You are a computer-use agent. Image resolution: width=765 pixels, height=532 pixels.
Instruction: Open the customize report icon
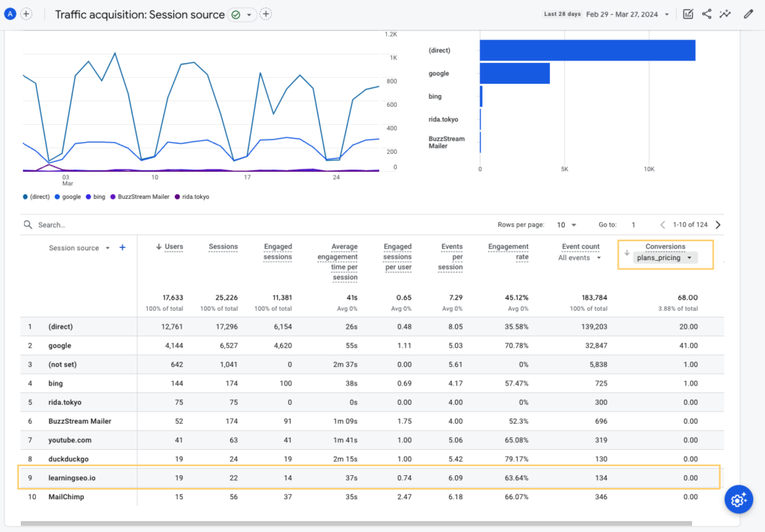(x=687, y=13)
